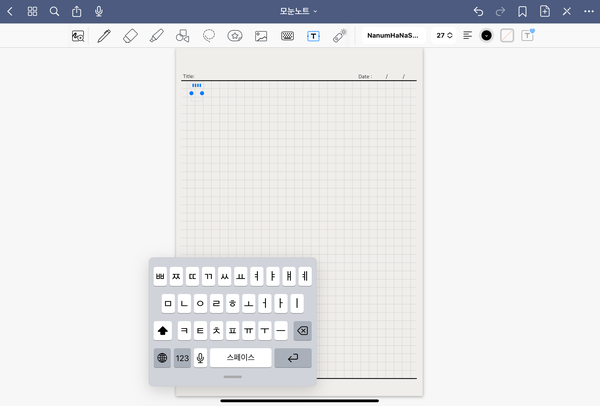The height and width of the screenshot is (406, 600).
Task: Open text alignment options
Action: click(x=467, y=35)
